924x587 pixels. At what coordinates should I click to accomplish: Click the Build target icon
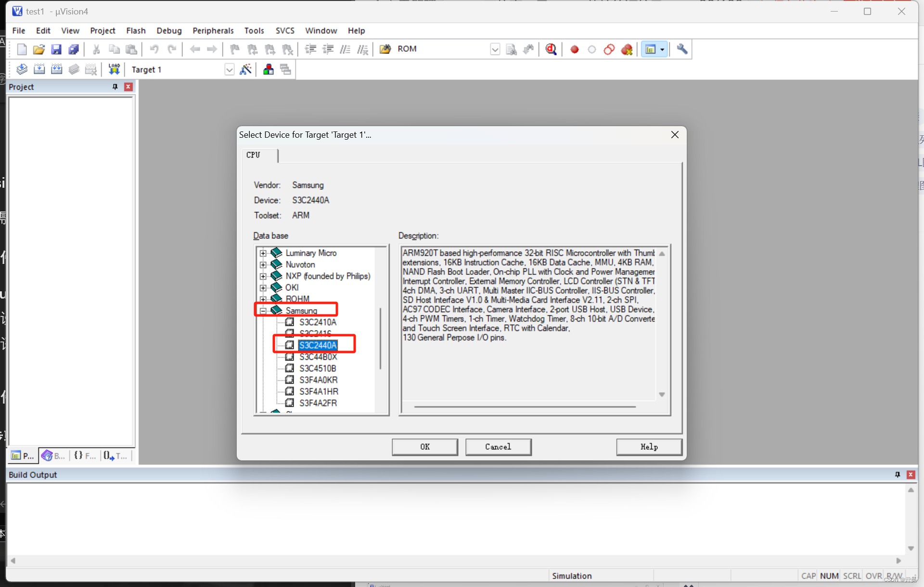tap(39, 69)
